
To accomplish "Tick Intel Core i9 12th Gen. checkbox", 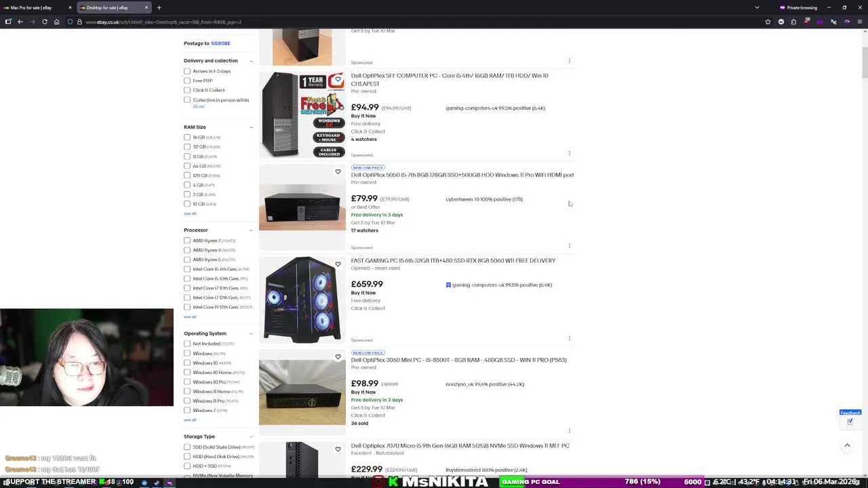I will click(187, 307).
